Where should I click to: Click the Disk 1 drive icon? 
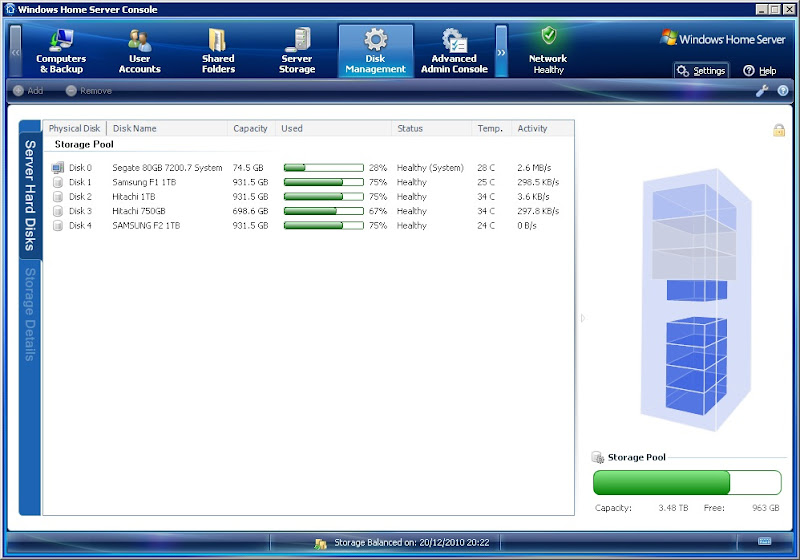point(58,182)
